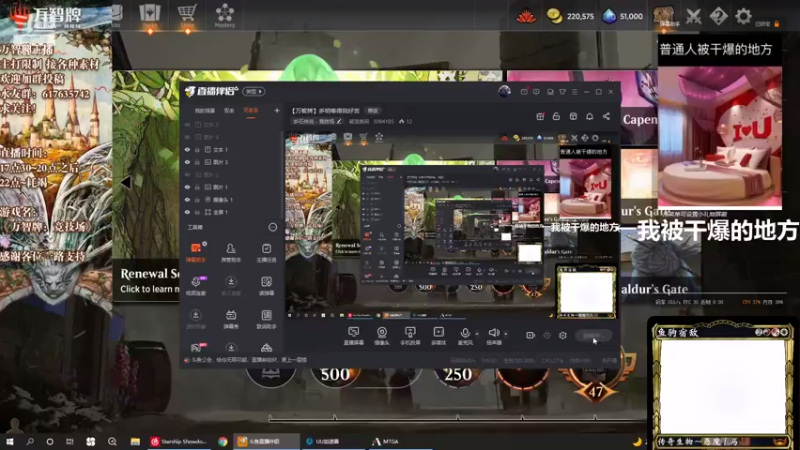Open the funnel filter icon in title bar
The height and width of the screenshot is (450, 800).
click(562, 92)
